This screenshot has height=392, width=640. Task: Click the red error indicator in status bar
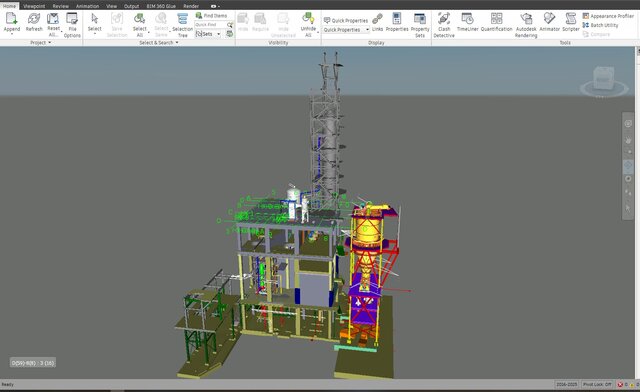point(620,384)
